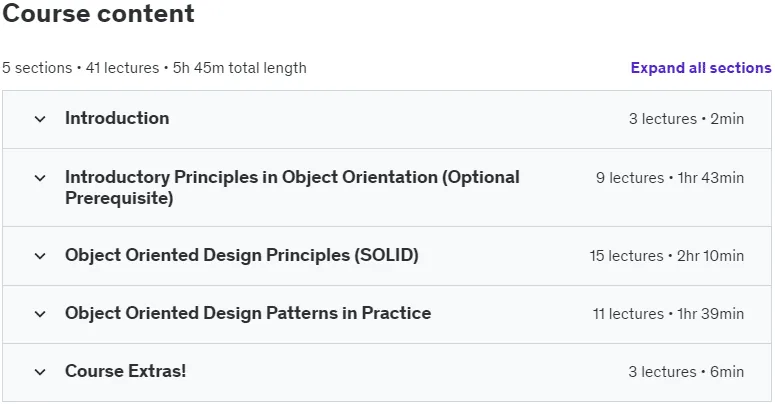This screenshot has height=404, width=775.
Task: Expand the Introduction section chevron
Action: 40,119
